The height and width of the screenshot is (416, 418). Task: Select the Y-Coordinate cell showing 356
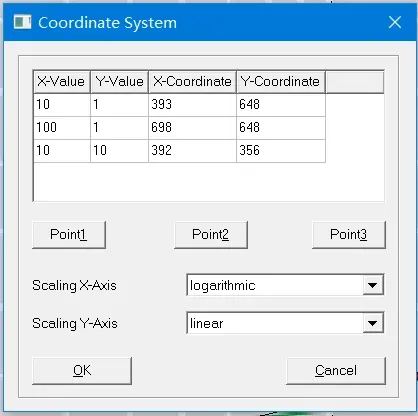click(x=281, y=151)
